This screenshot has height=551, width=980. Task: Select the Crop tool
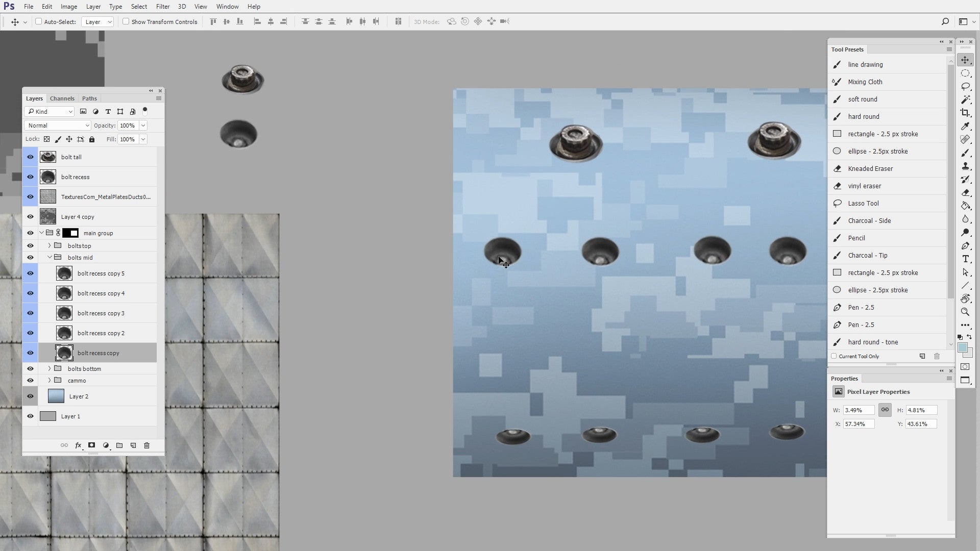pos(965,113)
